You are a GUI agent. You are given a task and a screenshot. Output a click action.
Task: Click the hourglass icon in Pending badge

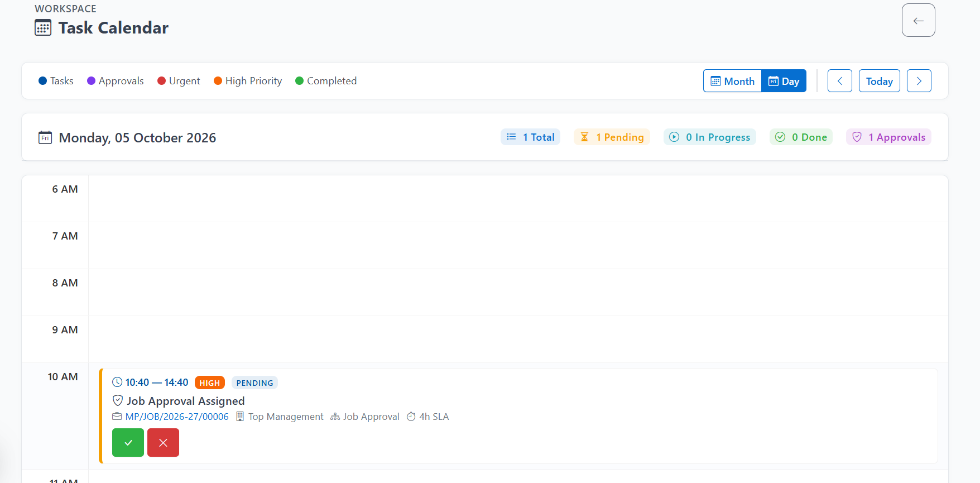(x=584, y=137)
